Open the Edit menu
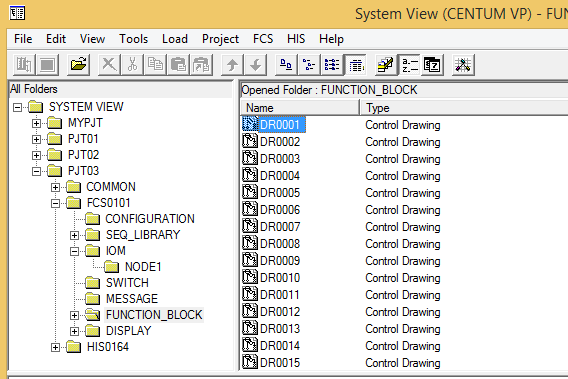This screenshot has width=568, height=379. 56,39
